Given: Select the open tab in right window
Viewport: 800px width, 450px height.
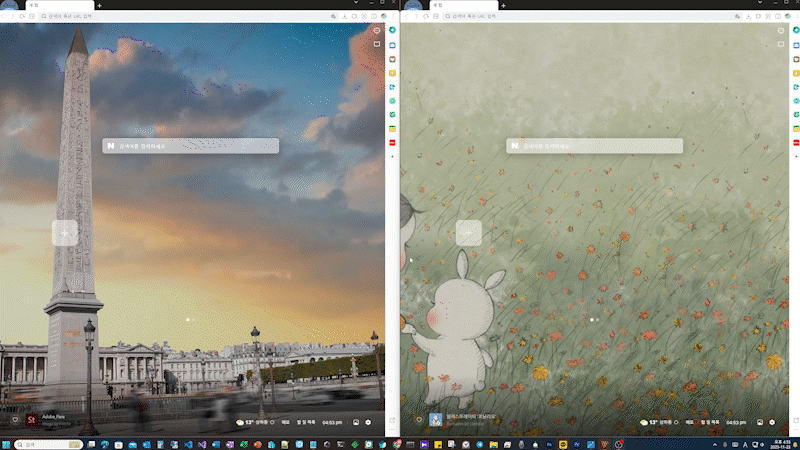Looking at the screenshot, I should tap(464, 5).
